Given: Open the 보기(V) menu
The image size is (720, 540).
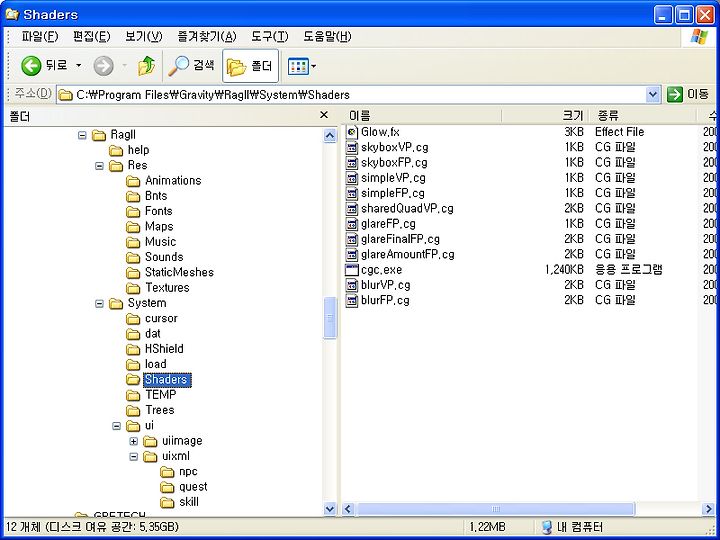Looking at the screenshot, I should (144, 37).
